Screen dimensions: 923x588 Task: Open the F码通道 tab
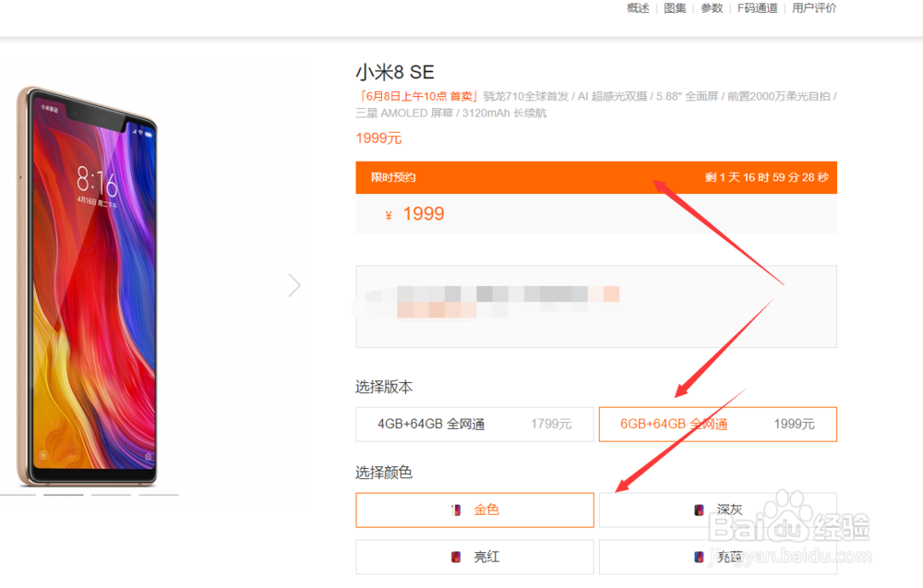click(757, 8)
